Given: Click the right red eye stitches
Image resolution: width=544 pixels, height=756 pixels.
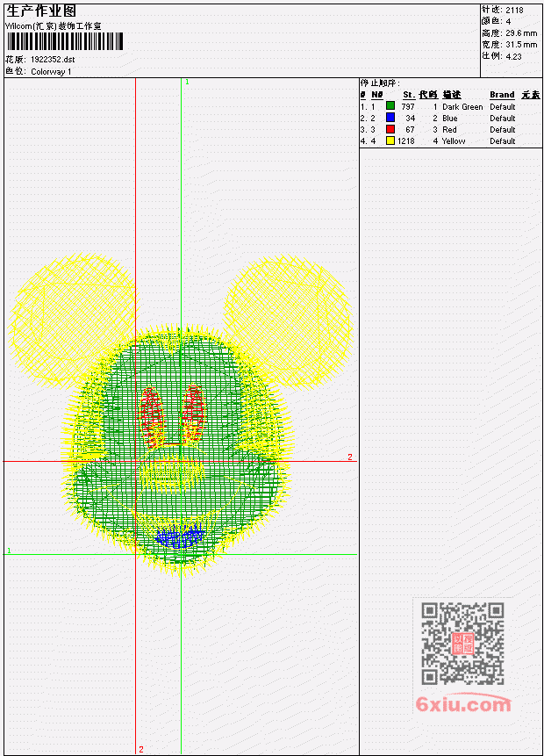Looking at the screenshot, I should 194,413.
